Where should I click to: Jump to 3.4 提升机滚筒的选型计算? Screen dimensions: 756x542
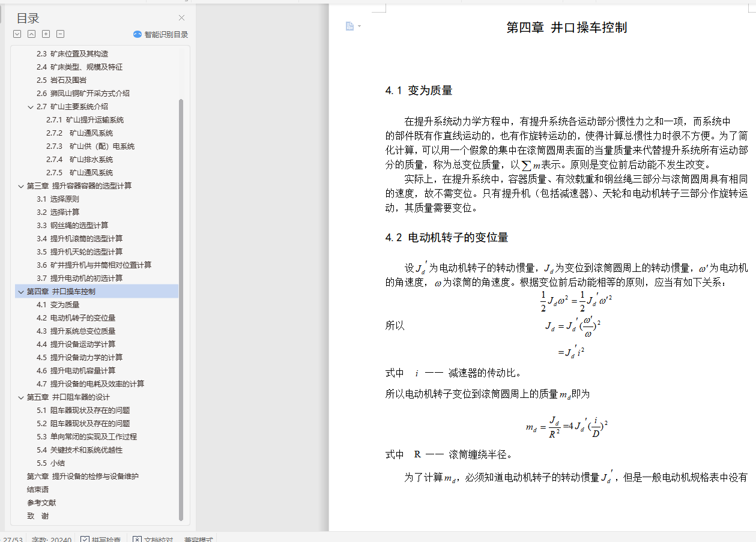coord(79,239)
